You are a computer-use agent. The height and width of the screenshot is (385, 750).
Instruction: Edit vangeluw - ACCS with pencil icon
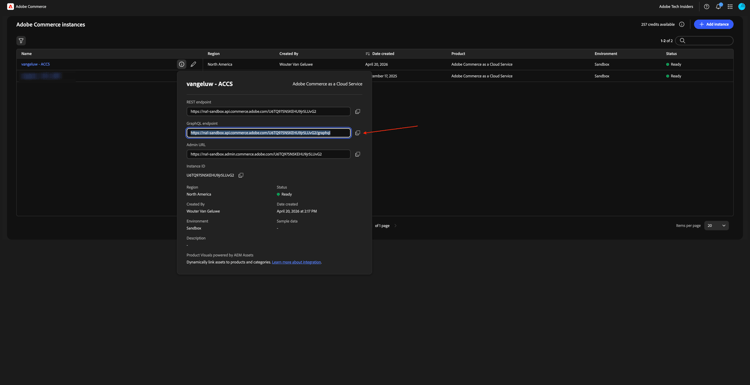click(193, 64)
